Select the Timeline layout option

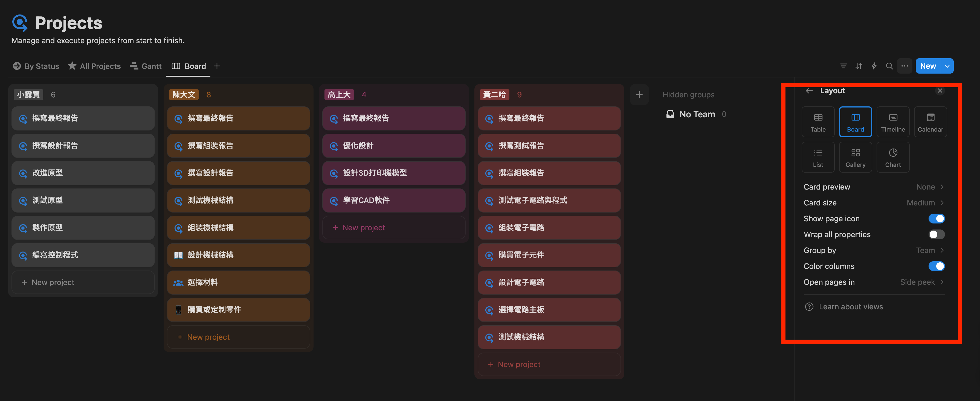click(892, 122)
